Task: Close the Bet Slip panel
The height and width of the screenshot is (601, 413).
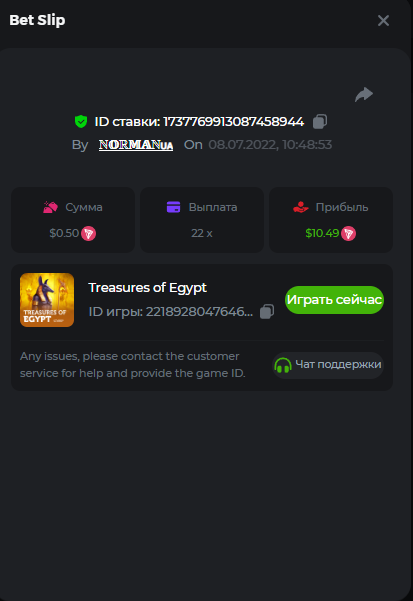Action: click(x=383, y=21)
